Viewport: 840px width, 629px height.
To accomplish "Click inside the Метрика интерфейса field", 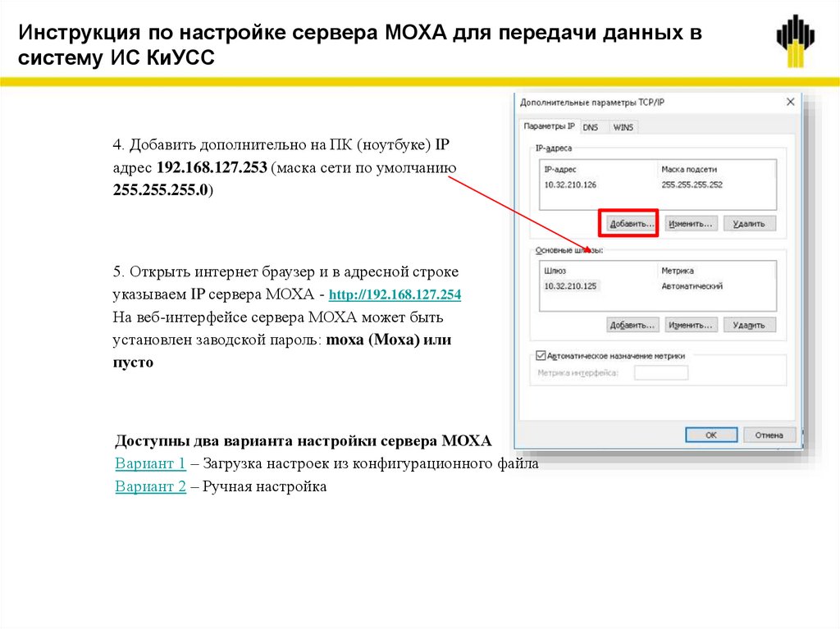I will 664,371.
